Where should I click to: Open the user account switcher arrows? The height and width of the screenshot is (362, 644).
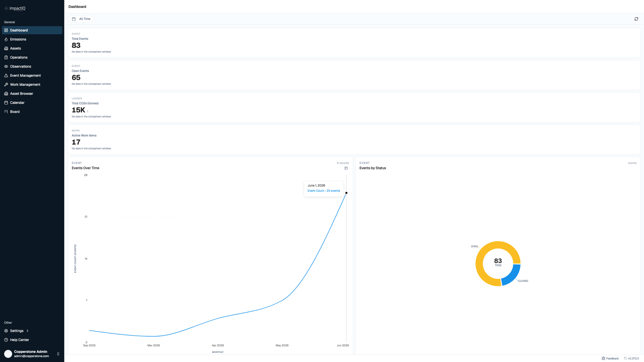(58, 354)
